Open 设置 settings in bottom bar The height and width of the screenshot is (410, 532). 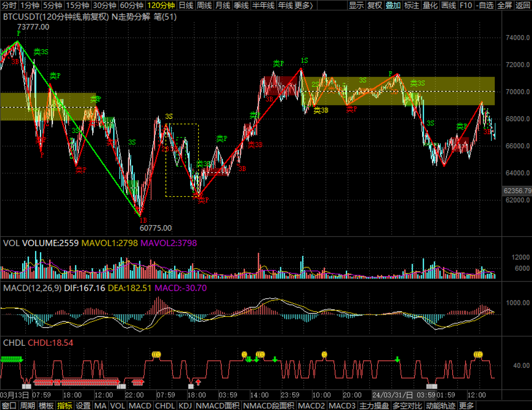83,406
